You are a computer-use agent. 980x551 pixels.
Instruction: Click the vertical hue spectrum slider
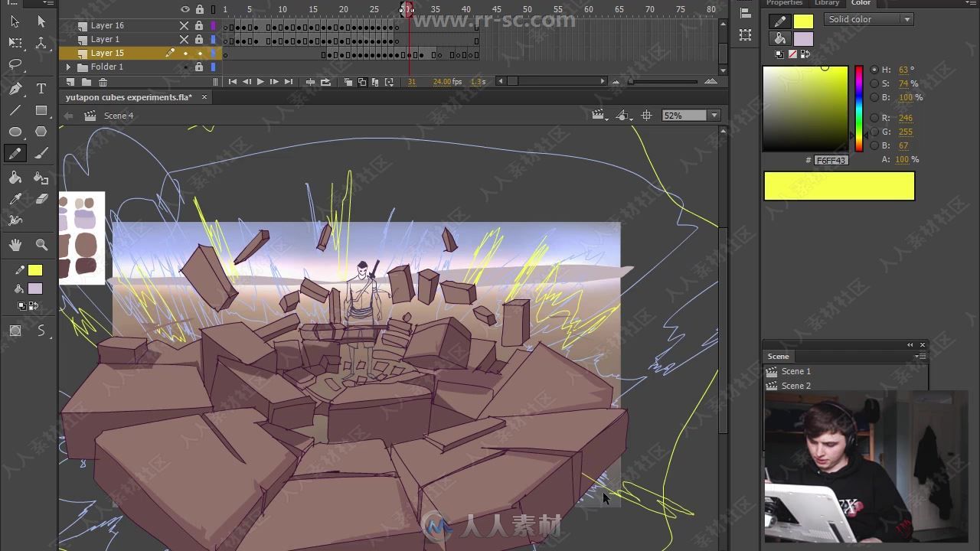(x=859, y=109)
